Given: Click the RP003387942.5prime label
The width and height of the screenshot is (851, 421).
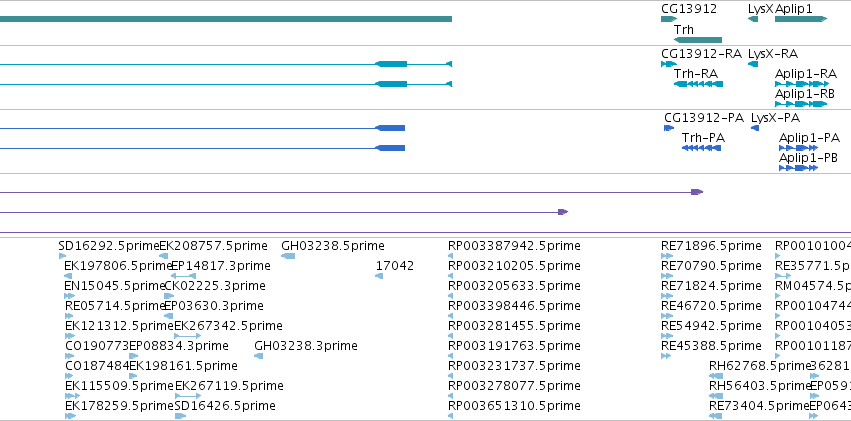Looking at the screenshot, I should pyautogui.click(x=514, y=246).
